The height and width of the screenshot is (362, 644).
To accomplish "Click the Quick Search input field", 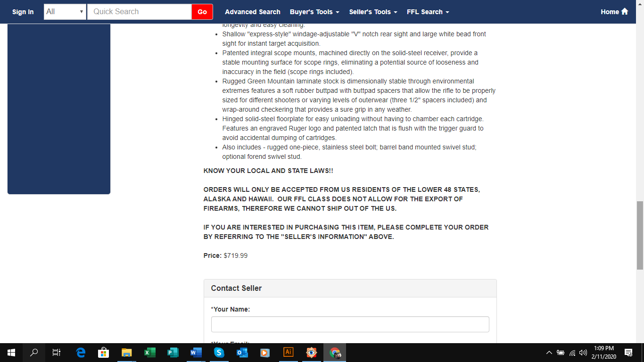I will point(140,12).
